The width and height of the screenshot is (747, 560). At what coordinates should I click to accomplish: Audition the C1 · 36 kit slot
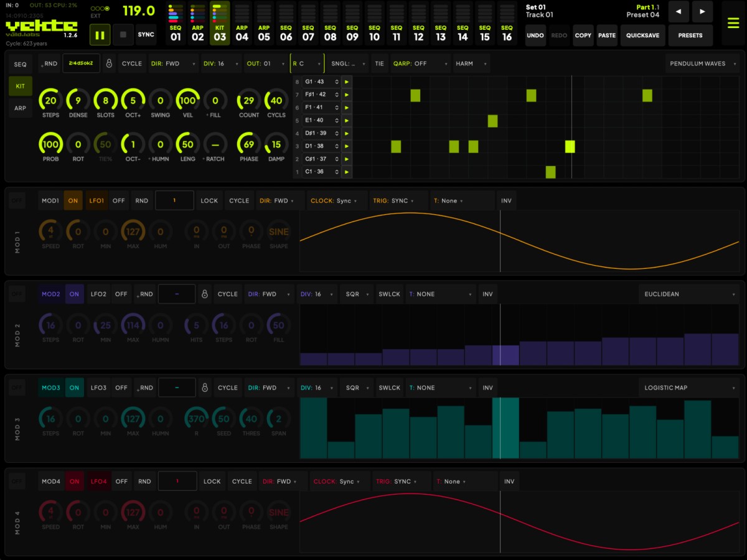click(347, 172)
